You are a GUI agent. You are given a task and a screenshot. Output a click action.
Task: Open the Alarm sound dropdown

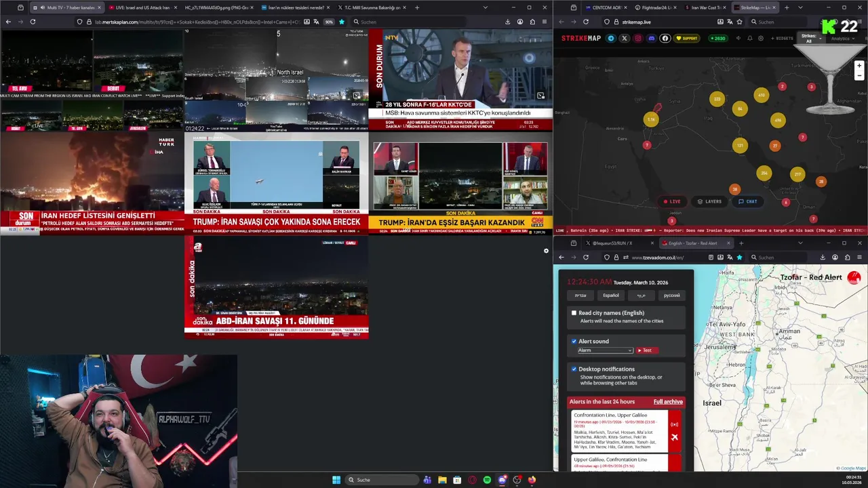(x=605, y=350)
